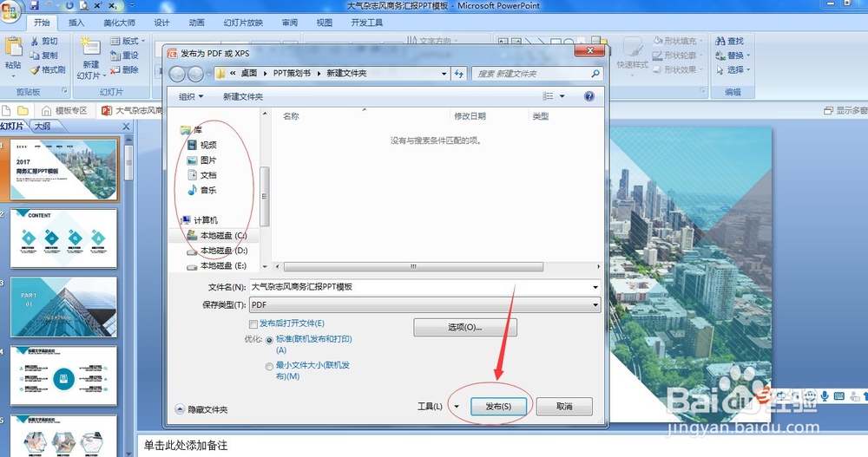Open the Layout (版式) dropdown in ribbon
Image resolution: width=868 pixels, height=457 pixels.
(128, 41)
